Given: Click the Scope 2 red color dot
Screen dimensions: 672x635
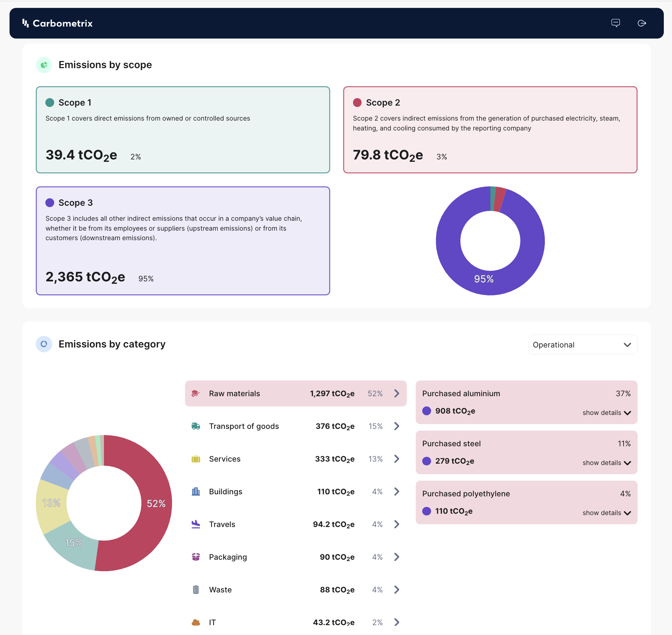Looking at the screenshot, I should 357,103.
